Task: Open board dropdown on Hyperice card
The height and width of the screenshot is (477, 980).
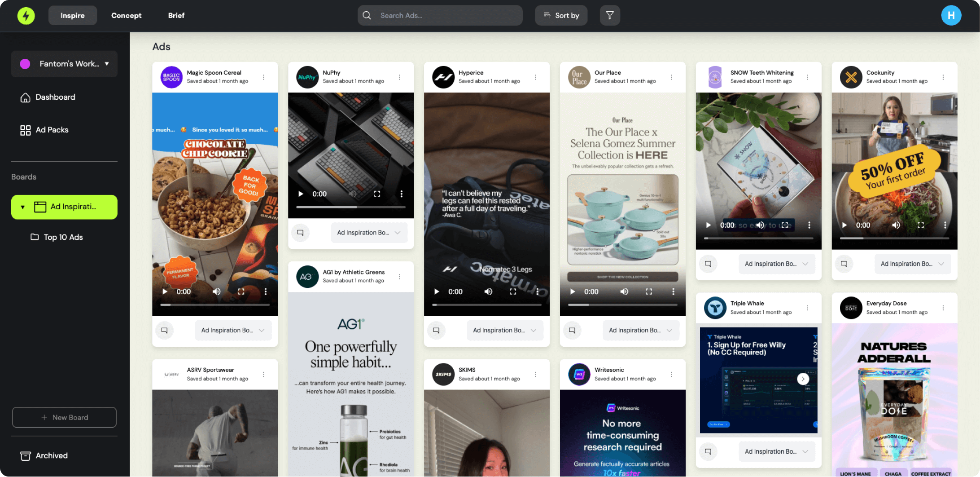Action: 505,331
